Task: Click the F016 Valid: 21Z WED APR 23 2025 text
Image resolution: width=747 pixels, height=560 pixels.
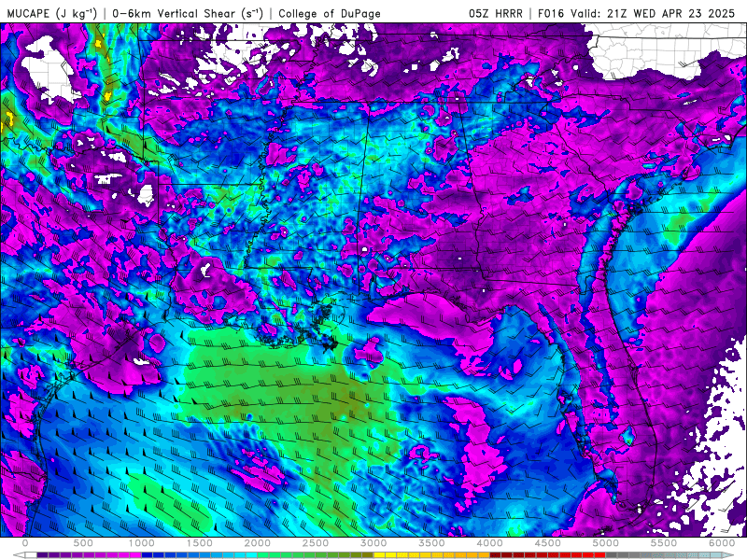Action: coord(637,13)
